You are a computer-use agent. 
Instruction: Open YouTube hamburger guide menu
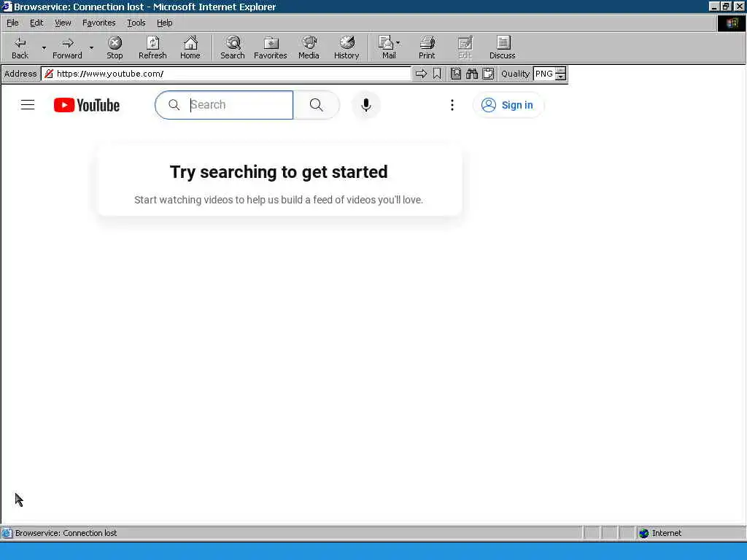pos(28,105)
